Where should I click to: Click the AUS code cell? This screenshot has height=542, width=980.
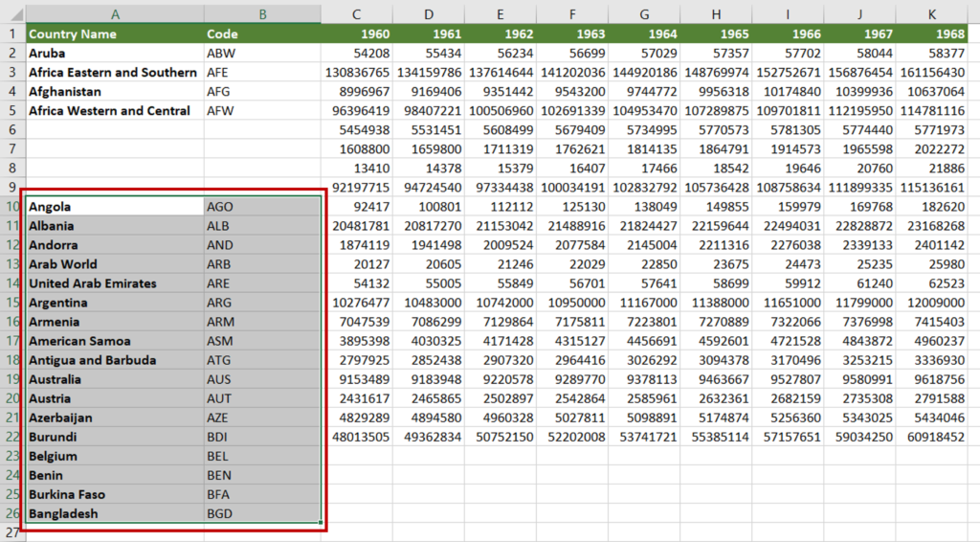point(262,379)
